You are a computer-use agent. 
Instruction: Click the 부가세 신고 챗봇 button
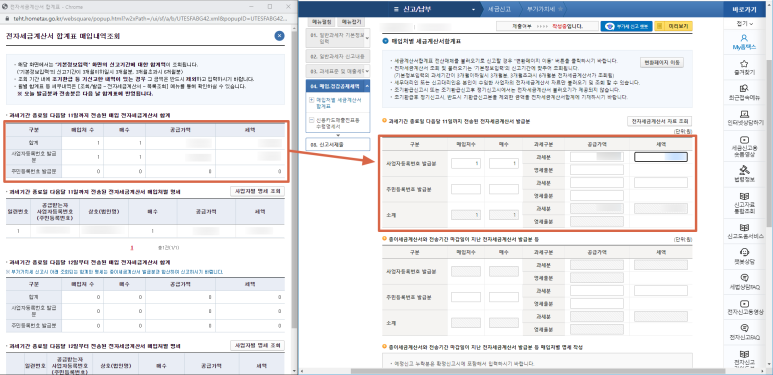[x=626, y=26]
